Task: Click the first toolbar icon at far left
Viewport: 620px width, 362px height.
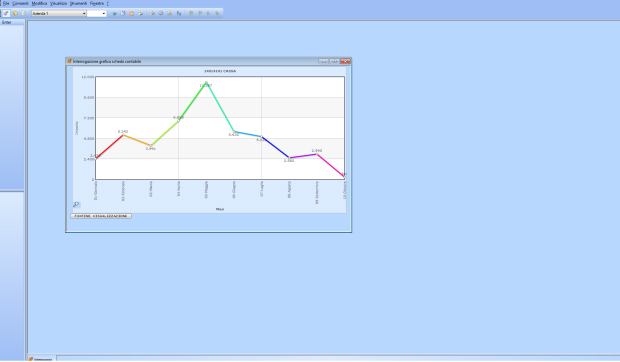Action: [x=6, y=13]
